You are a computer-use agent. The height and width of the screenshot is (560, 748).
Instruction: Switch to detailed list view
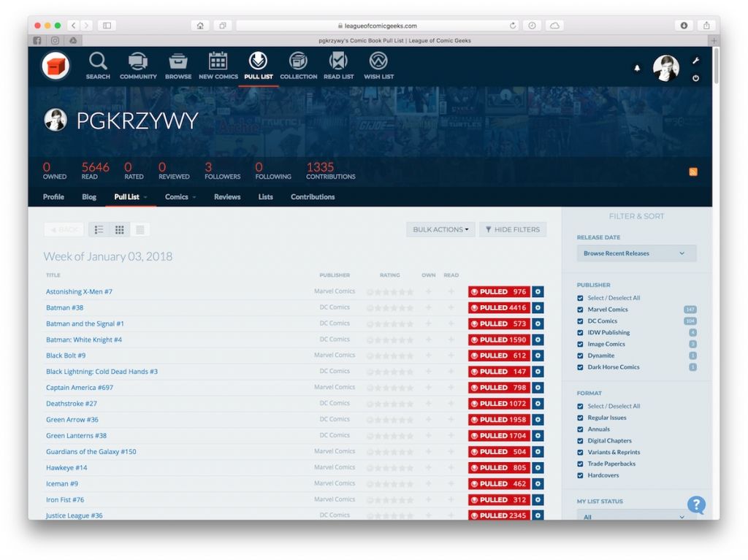(x=99, y=230)
